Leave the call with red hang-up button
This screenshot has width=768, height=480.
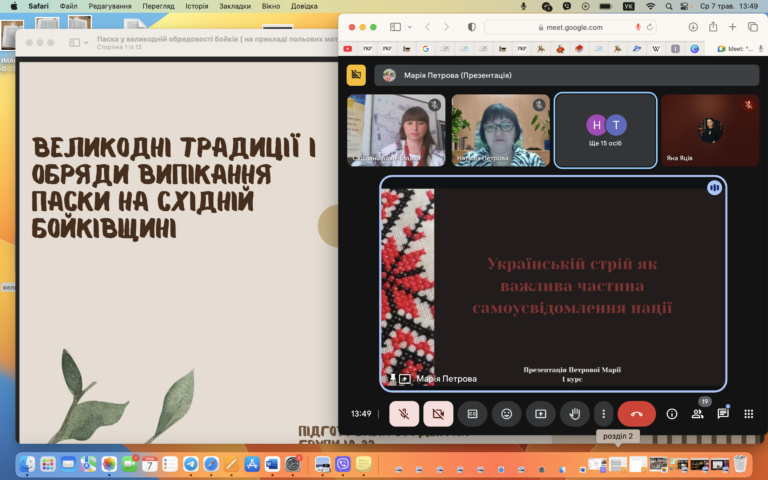(636, 414)
